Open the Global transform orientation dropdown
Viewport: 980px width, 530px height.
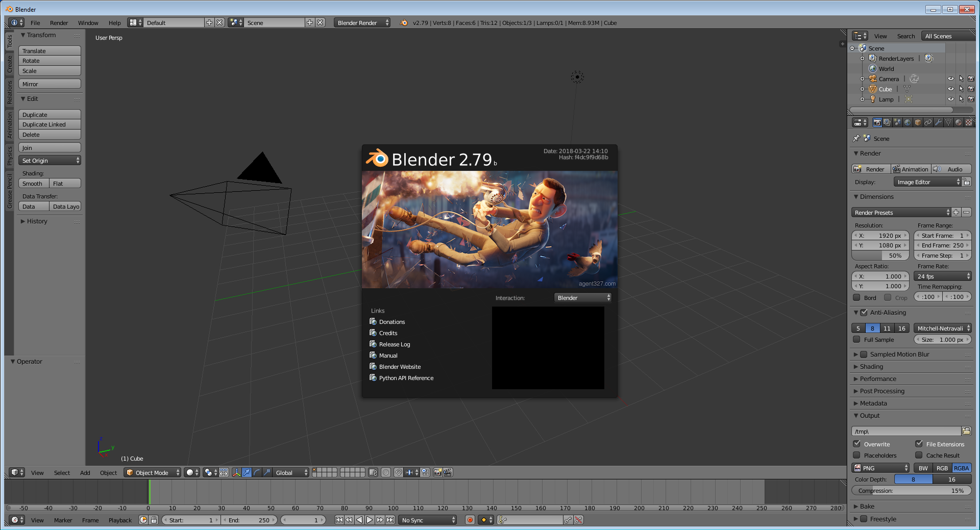click(x=291, y=472)
